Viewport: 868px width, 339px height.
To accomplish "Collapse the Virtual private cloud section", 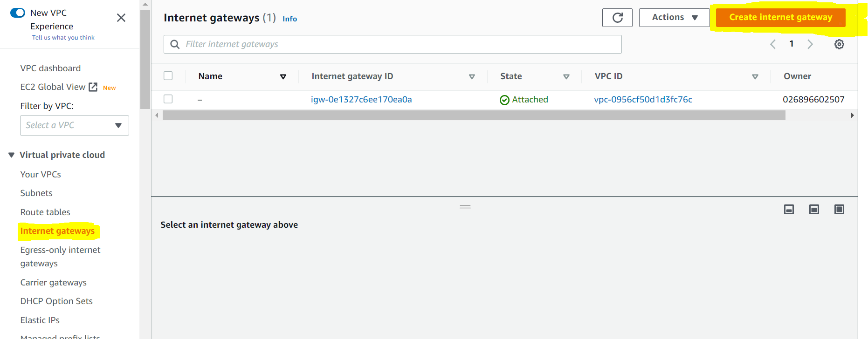I will [11, 155].
